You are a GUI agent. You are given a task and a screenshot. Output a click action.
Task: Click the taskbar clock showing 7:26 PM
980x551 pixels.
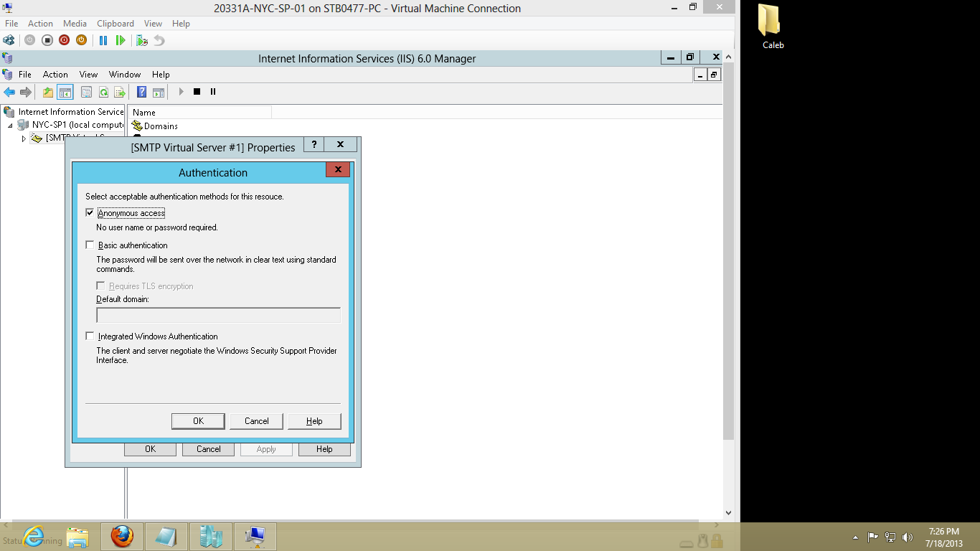click(x=943, y=537)
